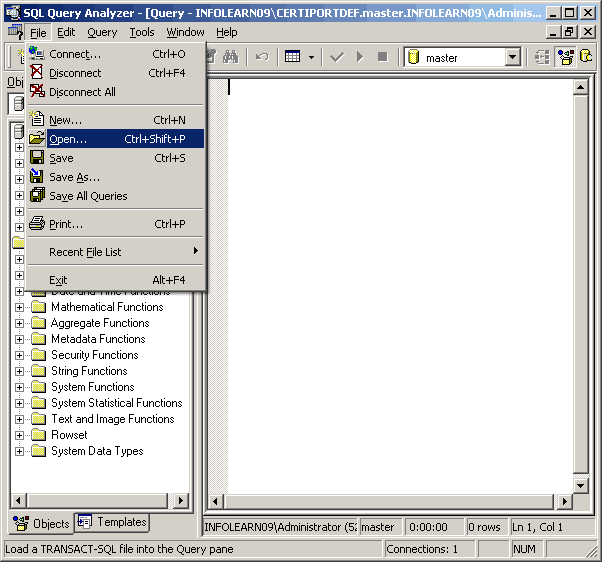This screenshot has height=562, width=602.
Task: Click the Disconnect red-X icon in the menu
Action: tap(37, 72)
